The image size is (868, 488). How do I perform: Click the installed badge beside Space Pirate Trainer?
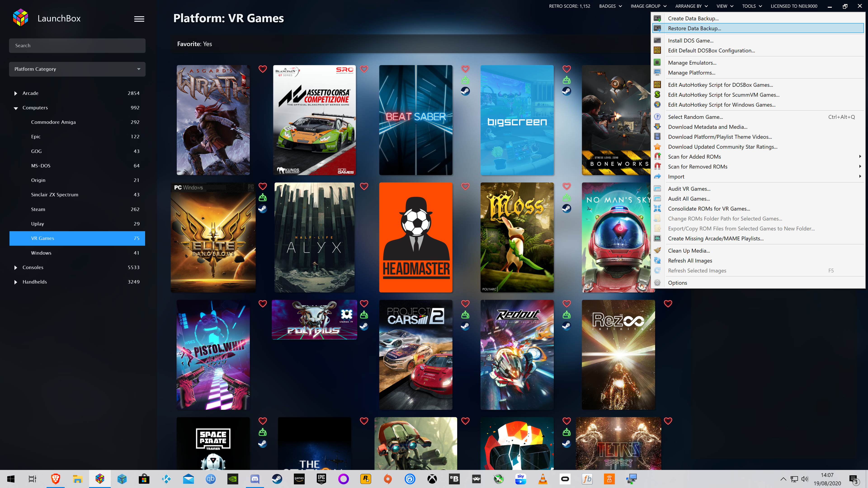coord(262,432)
